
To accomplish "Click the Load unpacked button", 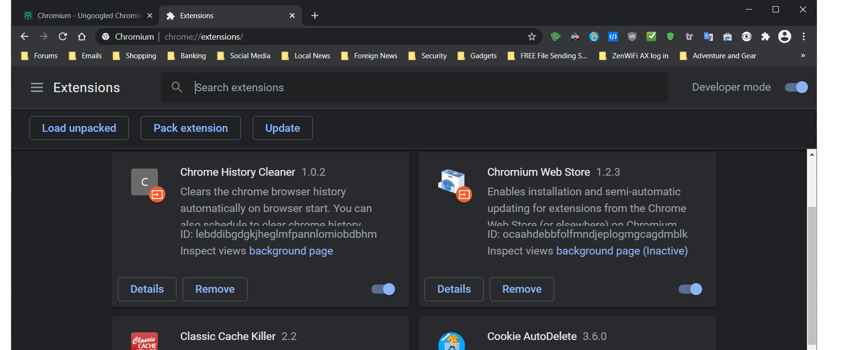I will (x=79, y=128).
